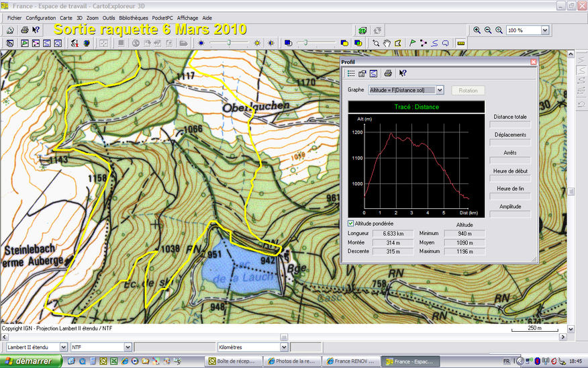This screenshot has height=368, width=588.
Task: Select the blue track drawing tool
Action: [x=434, y=43]
